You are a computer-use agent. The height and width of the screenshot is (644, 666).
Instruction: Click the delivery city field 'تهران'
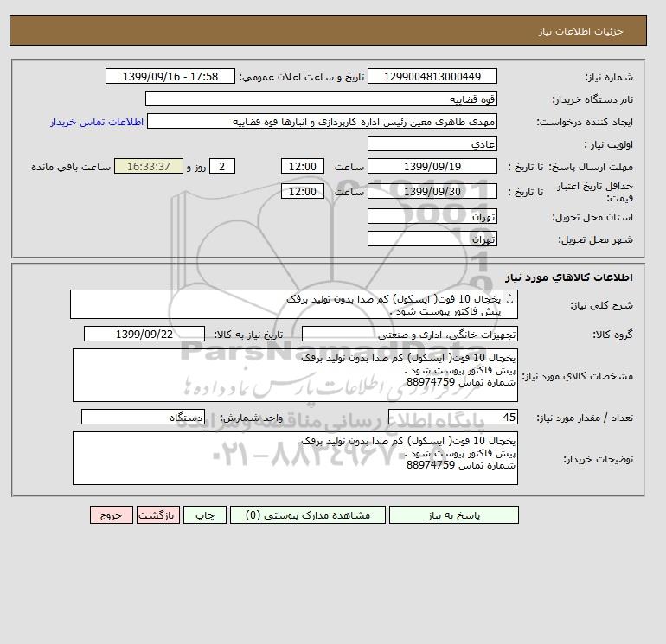[x=432, y=239]
